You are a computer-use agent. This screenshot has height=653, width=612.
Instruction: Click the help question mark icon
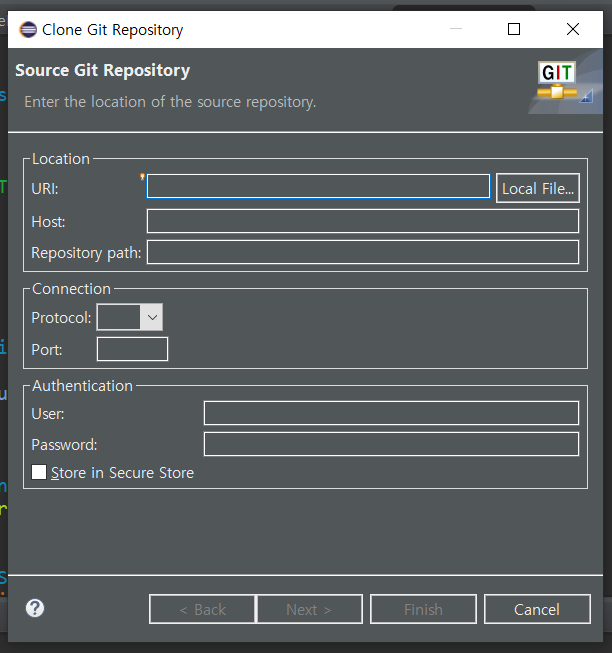point(35,608)
